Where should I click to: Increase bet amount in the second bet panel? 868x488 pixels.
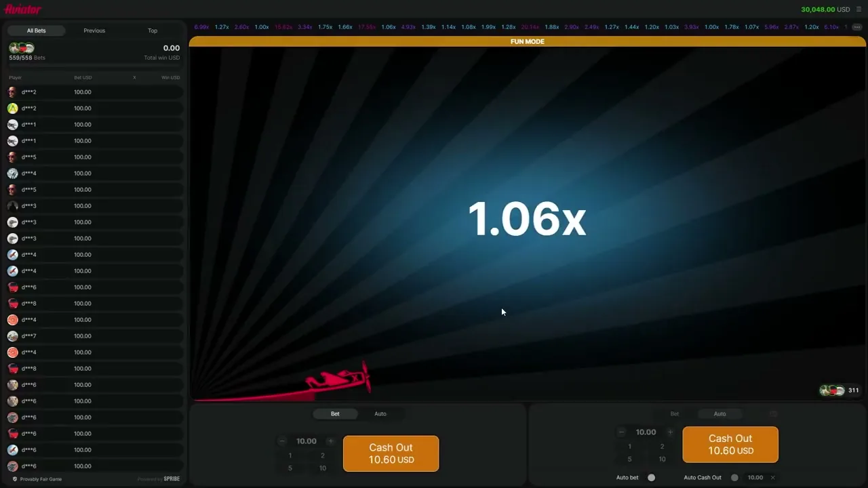[x=670, y=432]
